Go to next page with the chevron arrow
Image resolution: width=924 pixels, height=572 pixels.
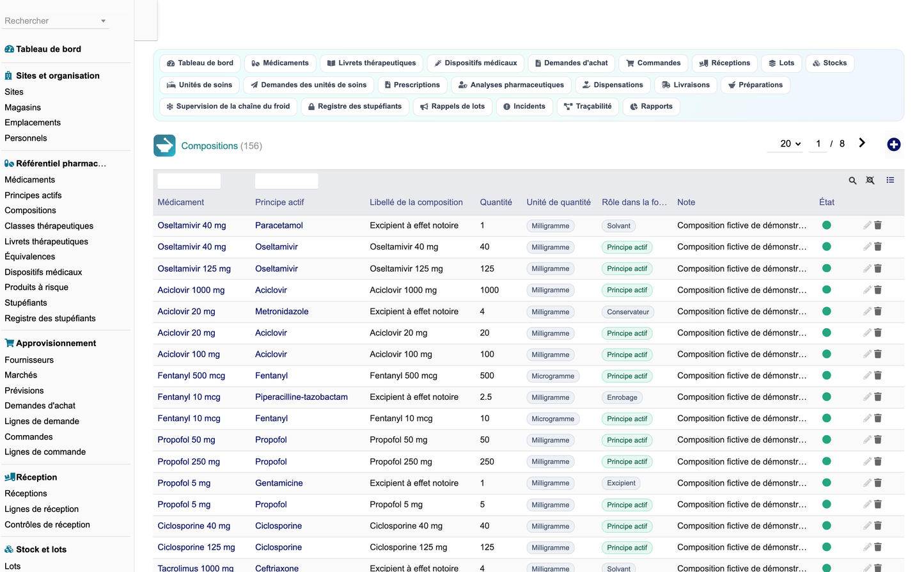pyautogui.click(x=862, y=143)
